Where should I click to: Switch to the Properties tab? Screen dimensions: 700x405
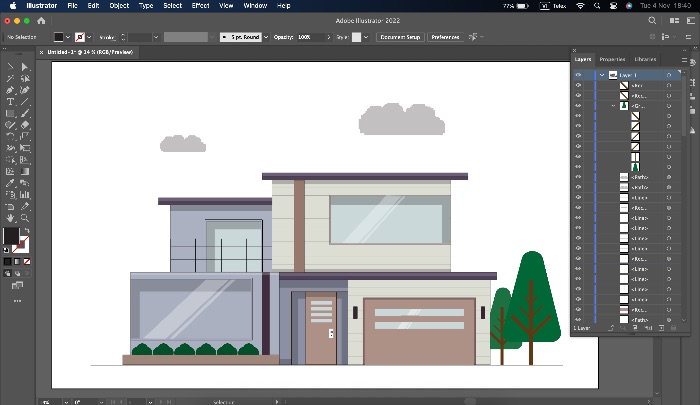(x=612, y=59)
